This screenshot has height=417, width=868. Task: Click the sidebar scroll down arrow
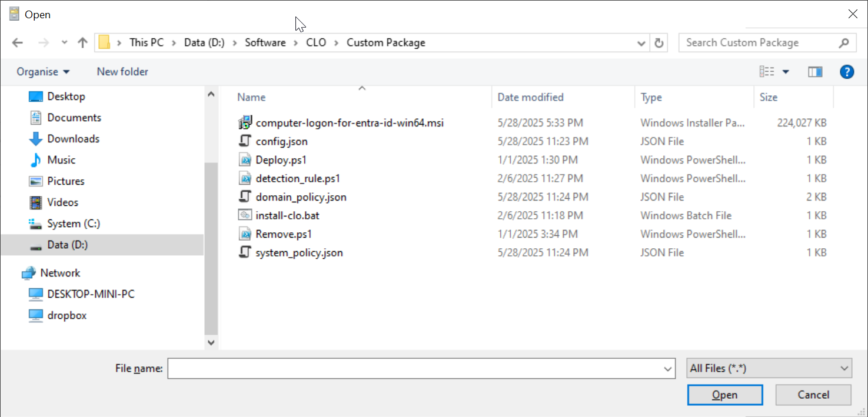[211, 342]
